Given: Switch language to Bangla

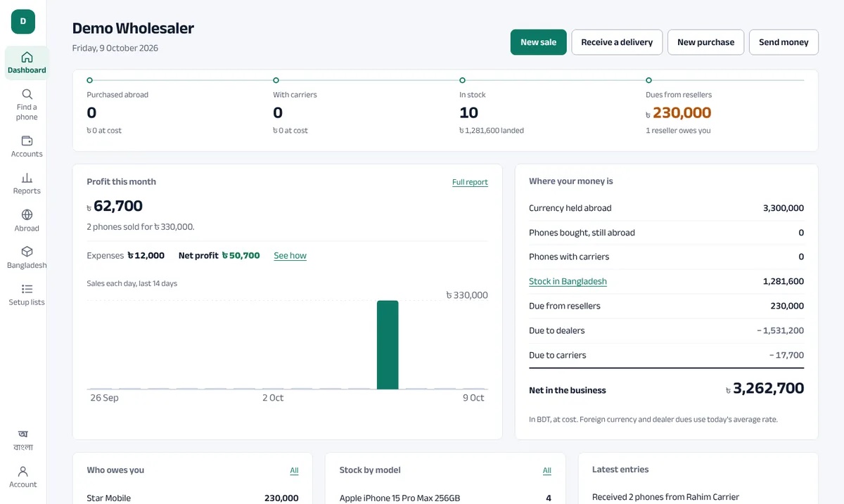Looking at the screenshot, I should pyautogui.click(x=23, y=440).
